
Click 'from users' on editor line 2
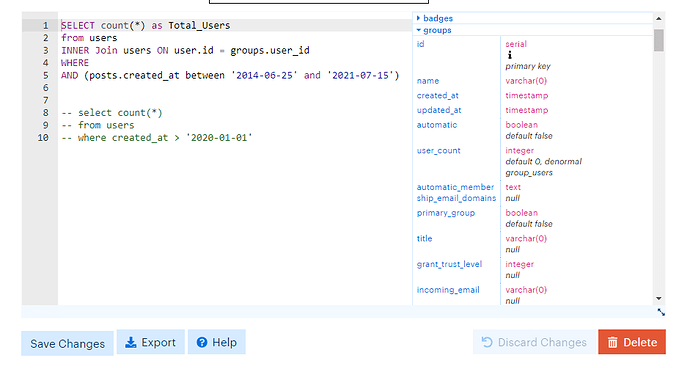[x=89, y=38]
